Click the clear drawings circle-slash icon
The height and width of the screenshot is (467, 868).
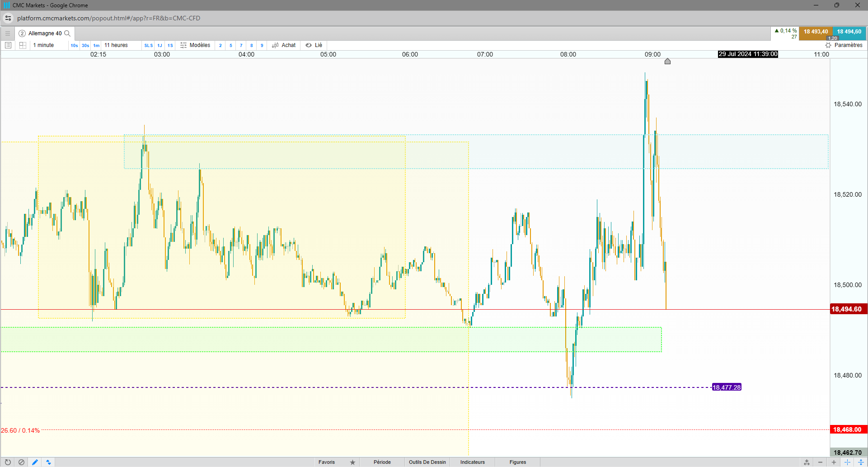(21, 462)
